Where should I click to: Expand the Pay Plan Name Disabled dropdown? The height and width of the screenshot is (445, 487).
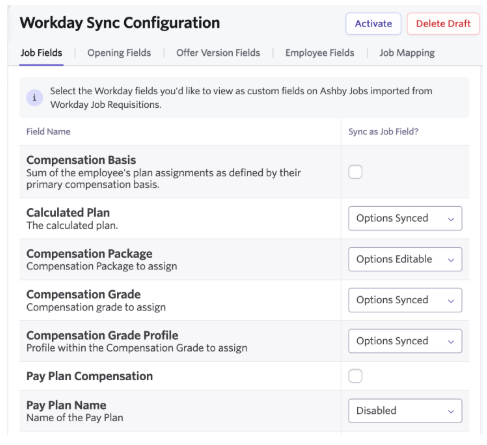405,411
